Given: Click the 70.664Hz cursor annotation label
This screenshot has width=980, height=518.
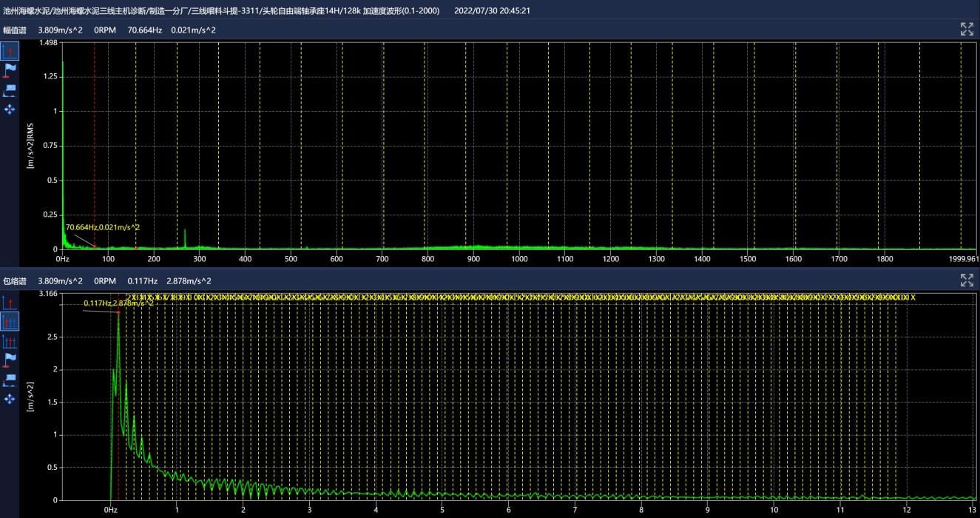Looking at the screenshot, I should click(x=102, y=227).
